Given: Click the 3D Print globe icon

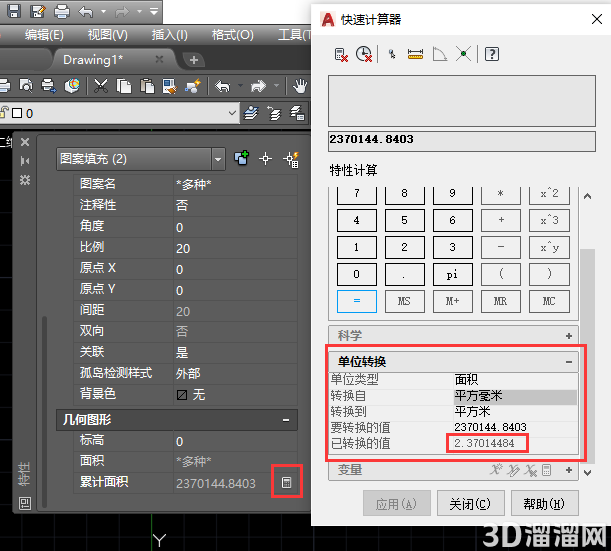Looking at the screenshot, I should pyautogui.click(x=72, y=86).
